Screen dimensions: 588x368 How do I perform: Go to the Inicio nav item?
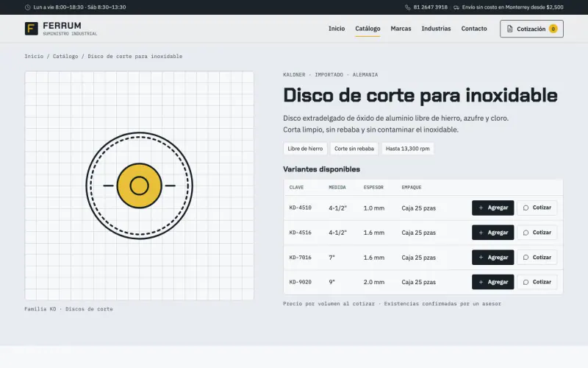coord(337,29)
